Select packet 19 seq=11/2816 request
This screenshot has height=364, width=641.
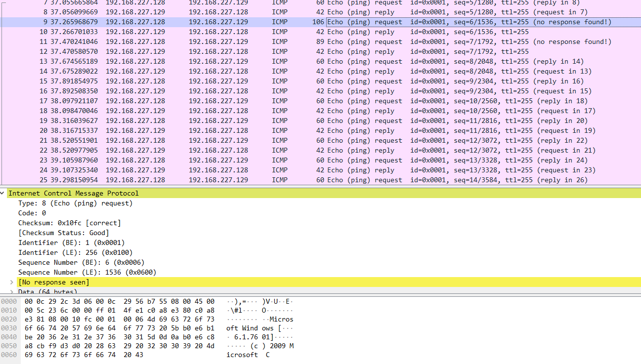tap(320, 121)
